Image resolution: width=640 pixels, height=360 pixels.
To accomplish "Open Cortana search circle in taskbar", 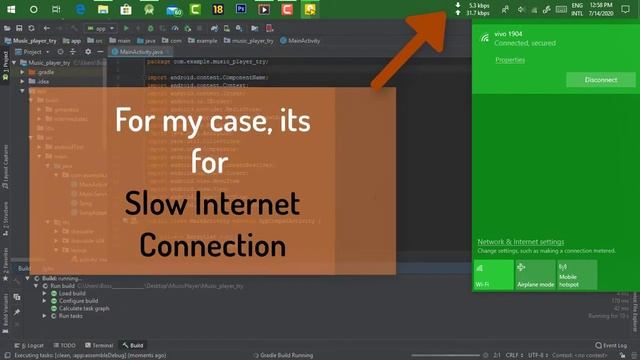I will click(33, 9).
